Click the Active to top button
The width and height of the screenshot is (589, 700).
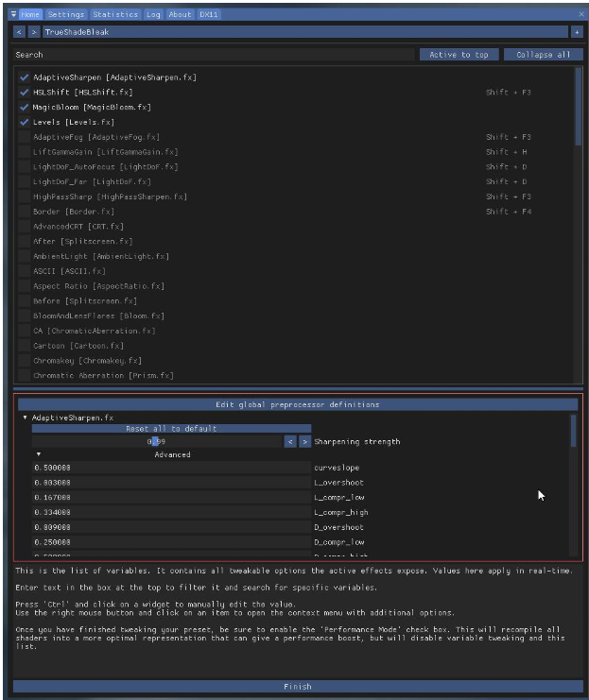coord(459,55)
